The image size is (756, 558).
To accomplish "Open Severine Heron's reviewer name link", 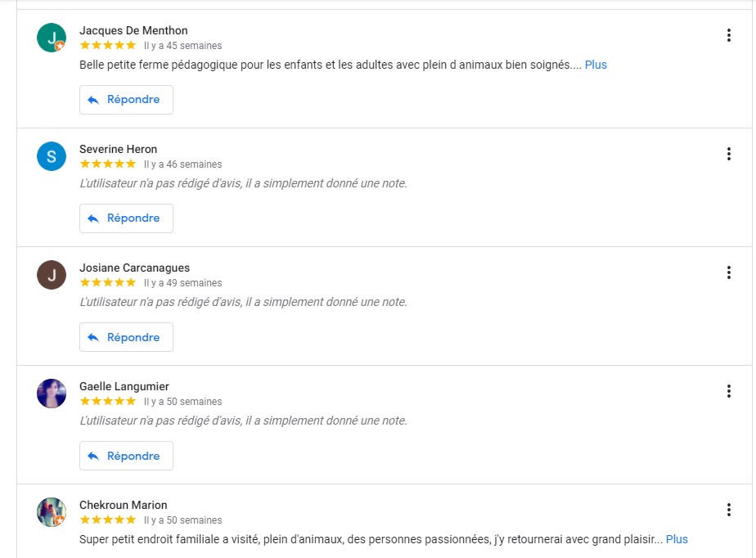I will point(118,149).
